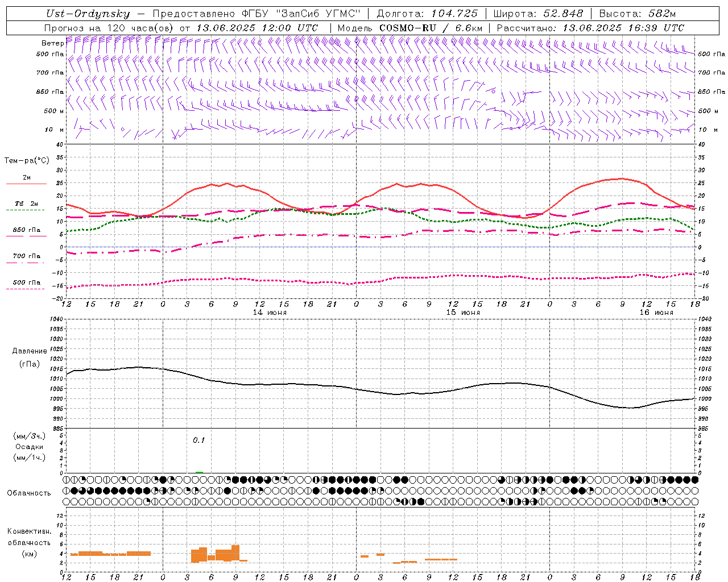The image size is (728, 582).
Task: Click the '15 июня' date label
Action: click(463, 313)
